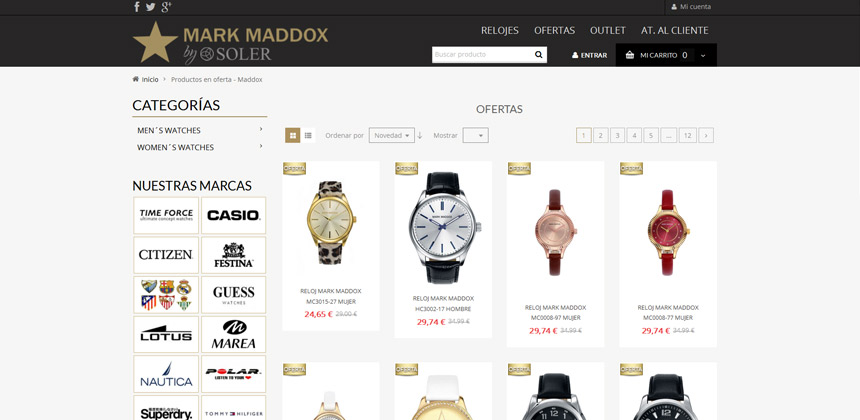Go to page 3 of results
Image resolution: width=860 pixels, height=420 pixels.
[618, 135]
